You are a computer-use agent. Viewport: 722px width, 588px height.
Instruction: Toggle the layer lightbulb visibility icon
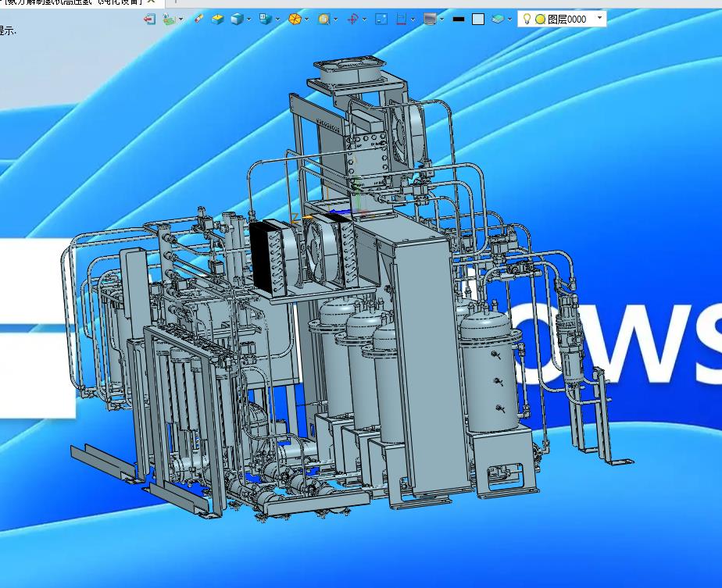[x=527, y=19]
